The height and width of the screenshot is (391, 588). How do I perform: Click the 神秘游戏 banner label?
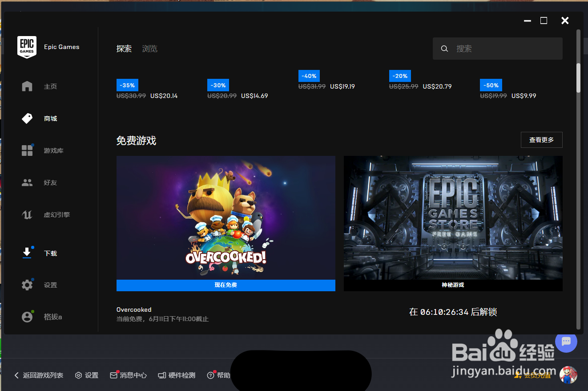[x=453, y=285]
